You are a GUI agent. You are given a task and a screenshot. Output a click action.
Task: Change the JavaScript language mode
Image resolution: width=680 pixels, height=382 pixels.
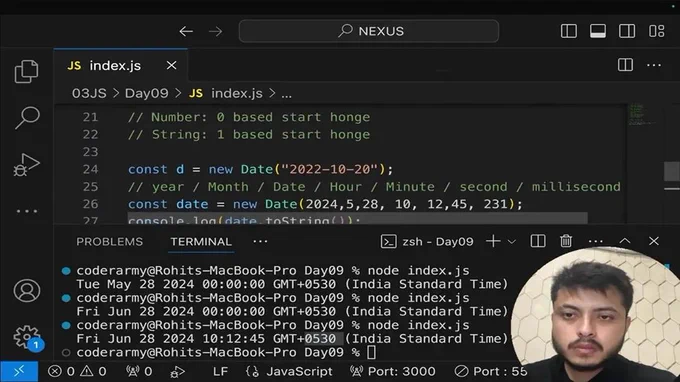pos(289,372)
